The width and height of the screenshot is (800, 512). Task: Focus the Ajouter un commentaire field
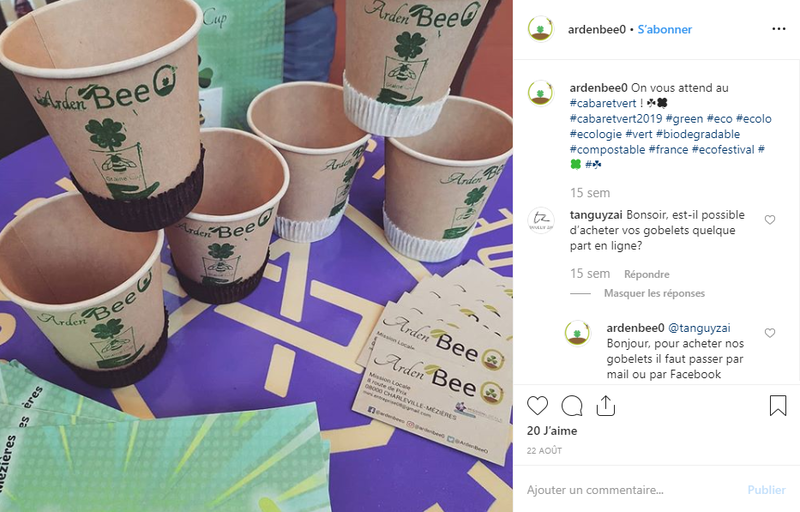click(633, 490)
